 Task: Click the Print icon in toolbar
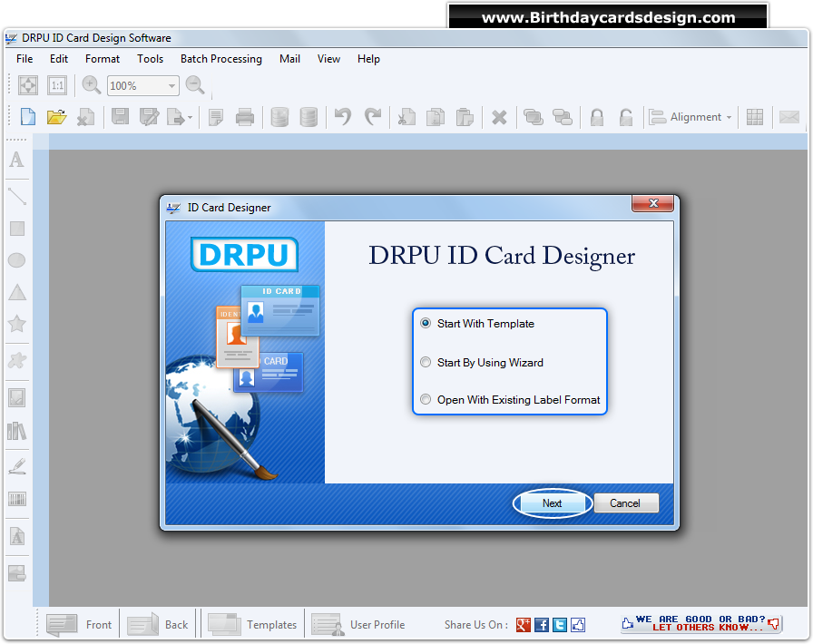click(x=245, y=117)
